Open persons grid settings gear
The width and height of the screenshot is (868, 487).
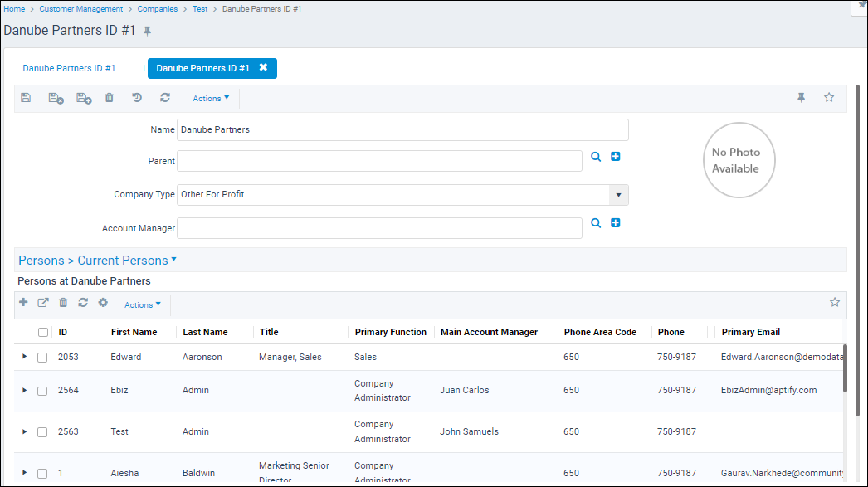coord(103,303)
